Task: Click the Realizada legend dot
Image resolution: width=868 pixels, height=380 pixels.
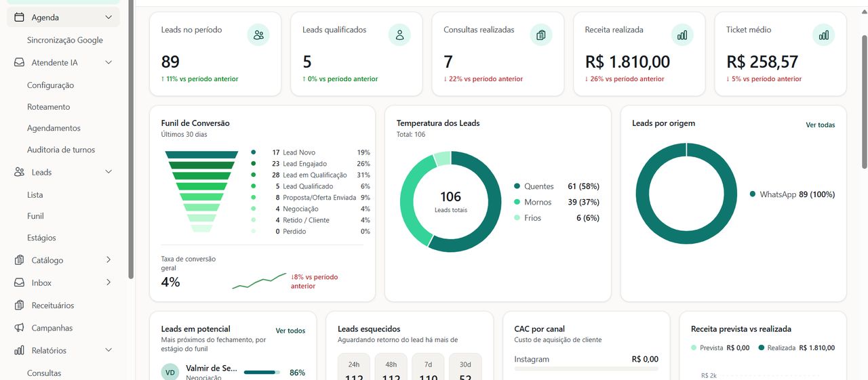Action: click(762, 348)
